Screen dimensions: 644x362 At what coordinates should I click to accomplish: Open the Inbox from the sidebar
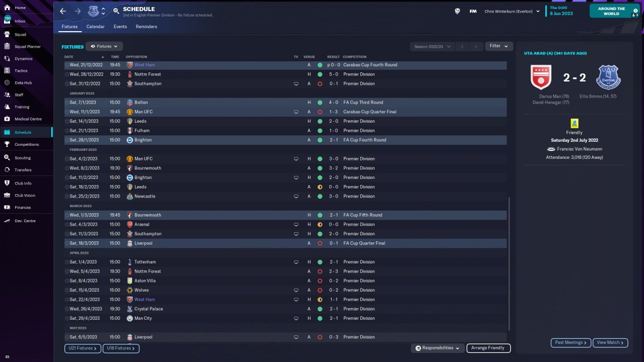pos(20,21)
